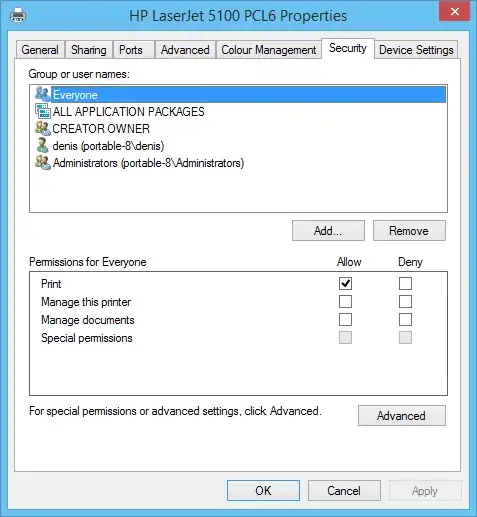Switch to the General tab

pyautogui.click(x=40, y=50)
